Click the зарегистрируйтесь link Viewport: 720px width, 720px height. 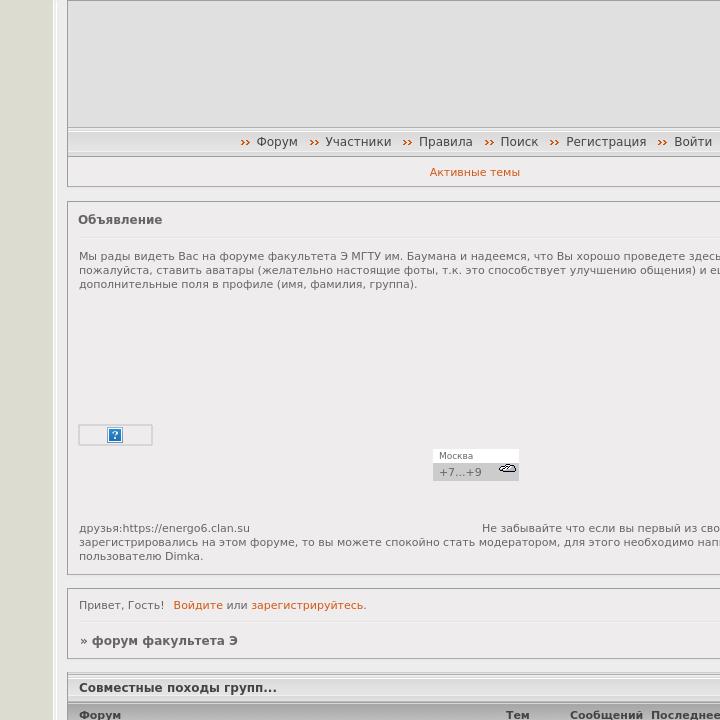[309, 605]
